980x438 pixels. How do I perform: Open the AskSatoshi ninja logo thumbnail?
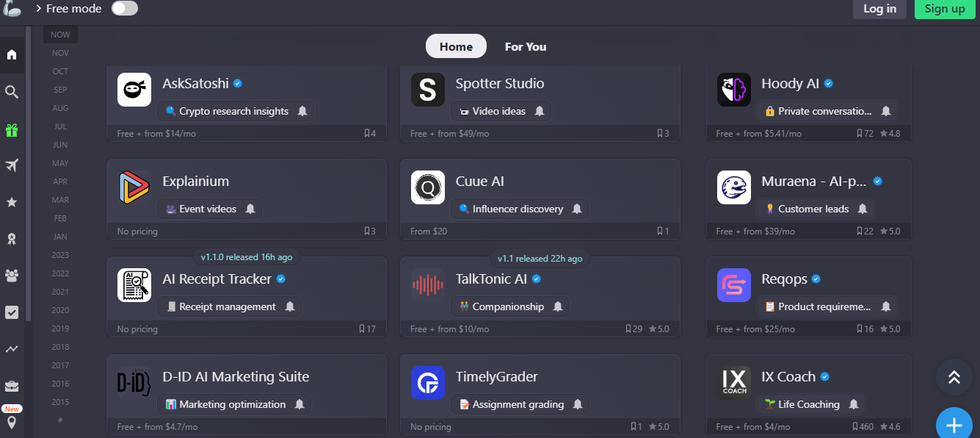tap(134, 90)
